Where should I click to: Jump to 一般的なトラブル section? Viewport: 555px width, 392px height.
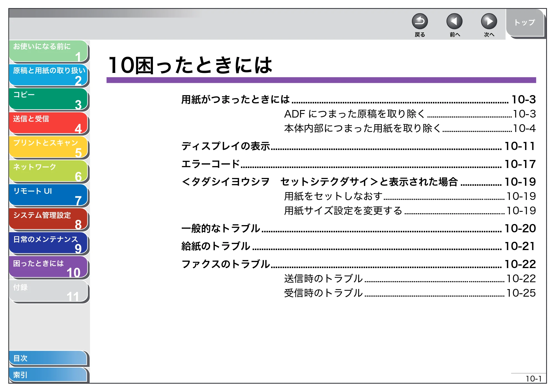pyautogui.click(x=359, y=228)
